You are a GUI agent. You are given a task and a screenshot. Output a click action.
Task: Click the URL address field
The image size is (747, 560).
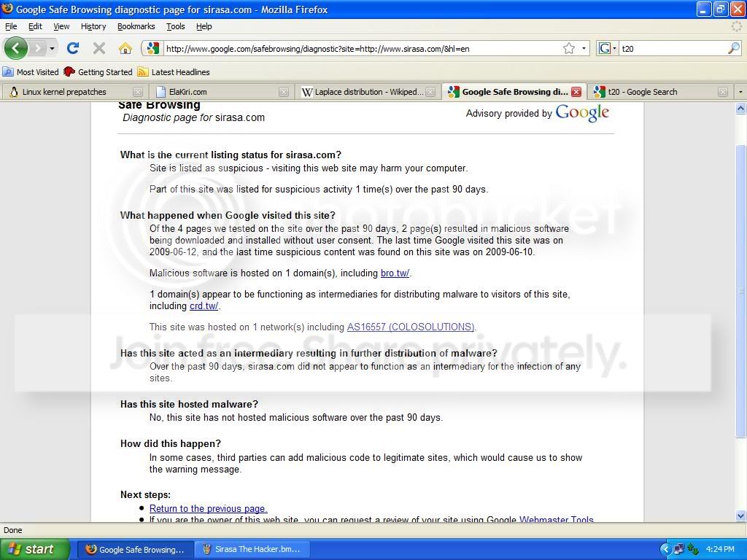[x=362, y=48]
